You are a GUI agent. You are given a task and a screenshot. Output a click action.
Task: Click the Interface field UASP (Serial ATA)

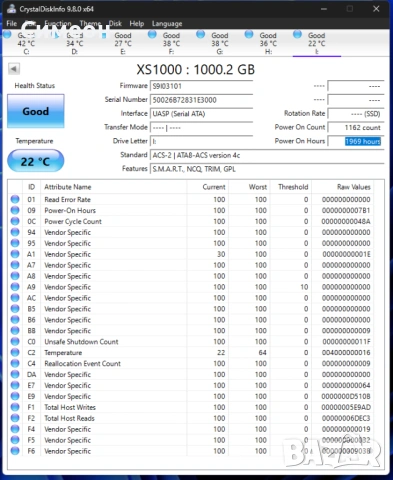click(201, 114)
